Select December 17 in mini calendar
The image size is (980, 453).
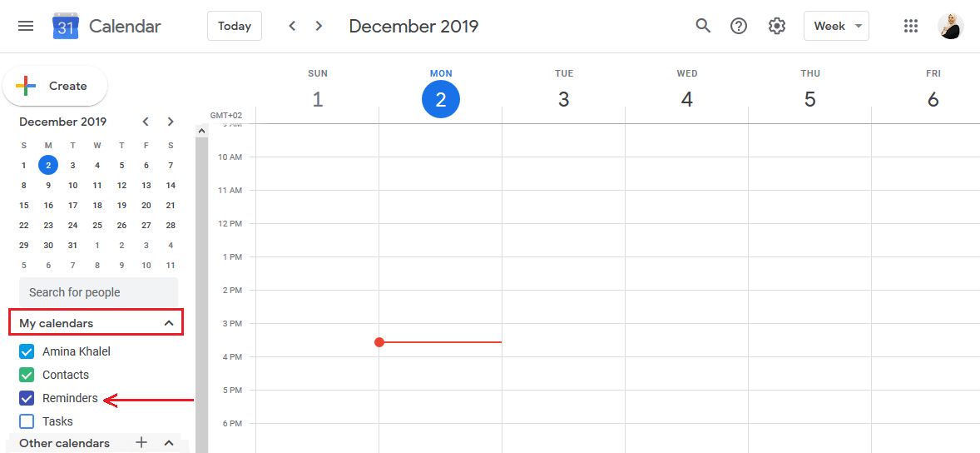tap(72, 205)
